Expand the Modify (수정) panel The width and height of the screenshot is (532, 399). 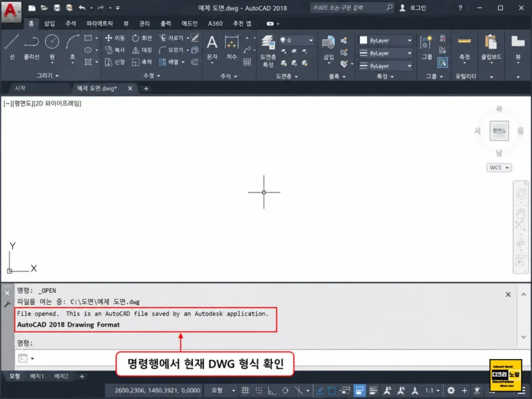coord(152,76)
